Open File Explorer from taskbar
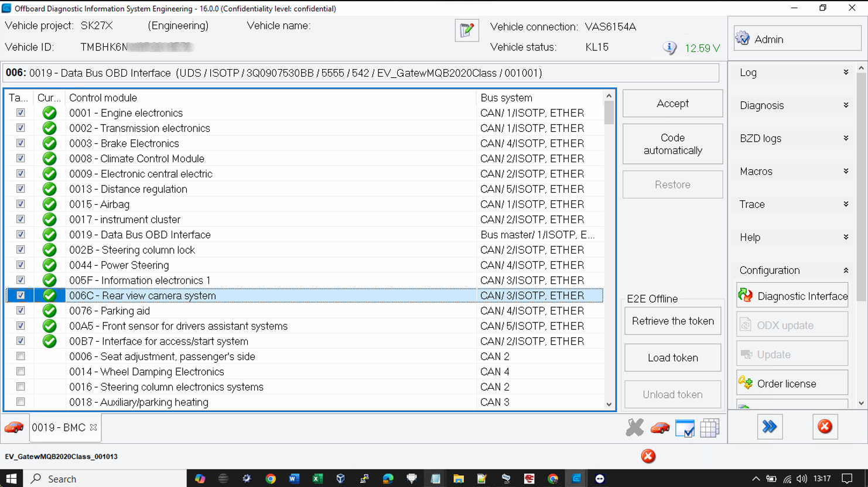 459,478
